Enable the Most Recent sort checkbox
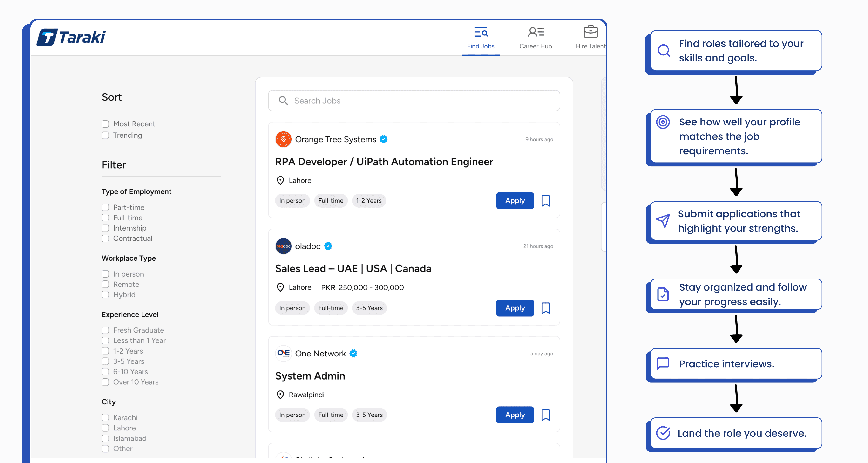868x463 pixels. pyautogui.click(x=105, y=124)
